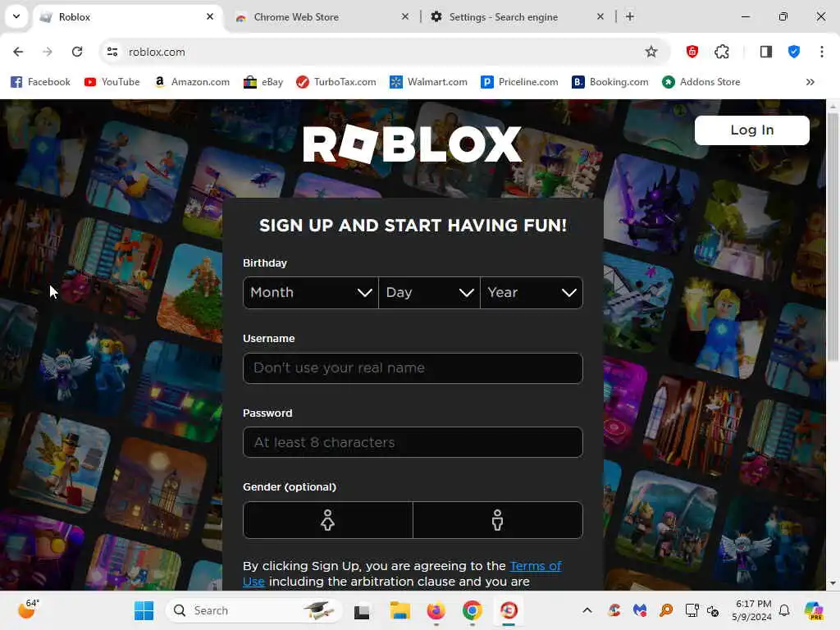This screenshot has height=630, width=840.
Task: Expand the Day birthday dropdown
Action: pos(429,293)
